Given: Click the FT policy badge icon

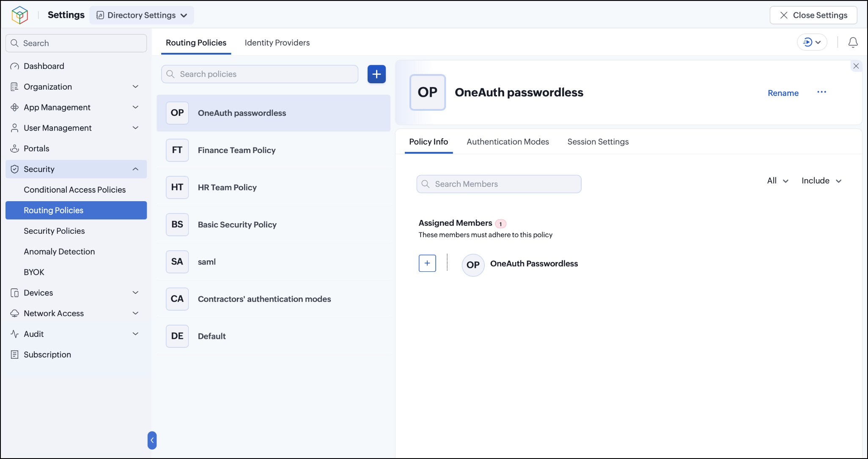Looking at the screenshot, I should click(x=177, y=150).
